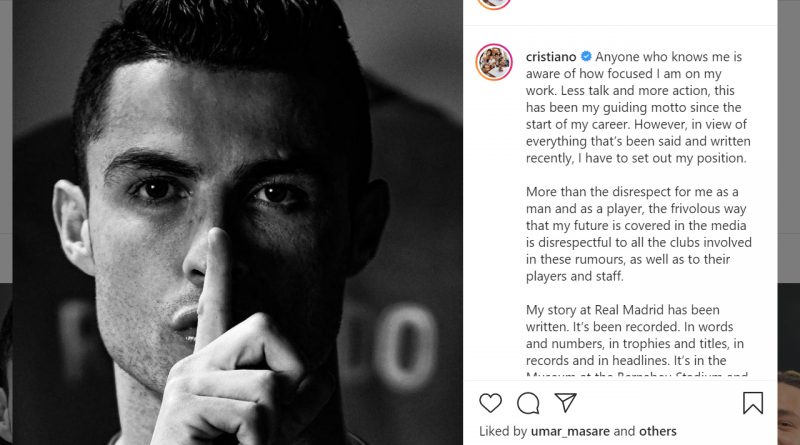Open the umar_masare profile link
Screen dimensions: 800x445
click(x=570, y=431)
